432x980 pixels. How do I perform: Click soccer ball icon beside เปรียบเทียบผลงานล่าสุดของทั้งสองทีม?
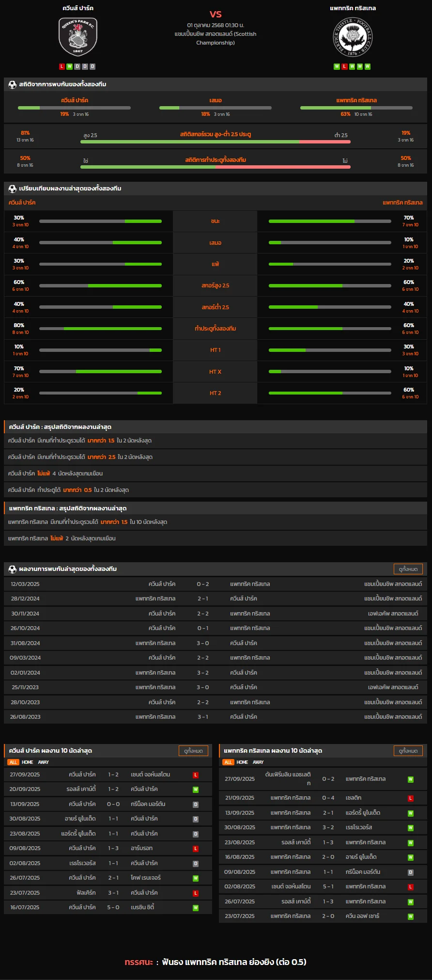(13, 189)
